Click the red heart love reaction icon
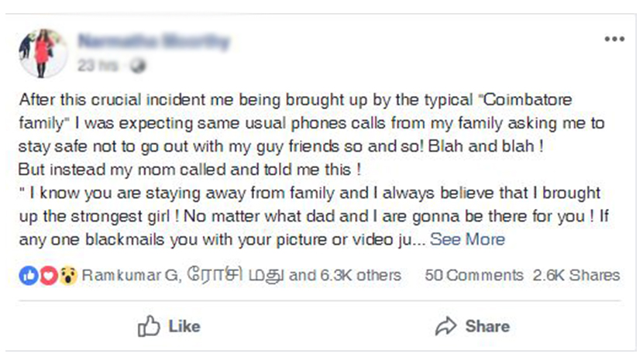The image size is (643, 364). tap(48, 276)
